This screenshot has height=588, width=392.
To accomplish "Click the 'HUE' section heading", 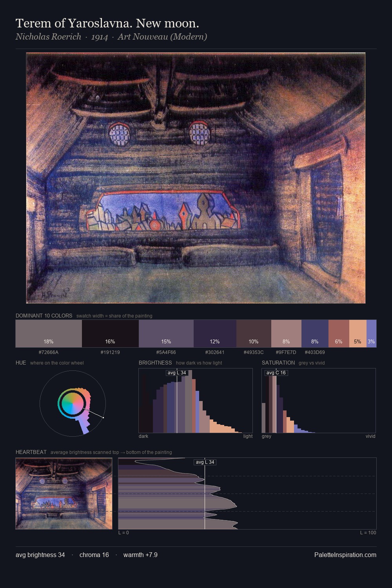I will 21,363.
